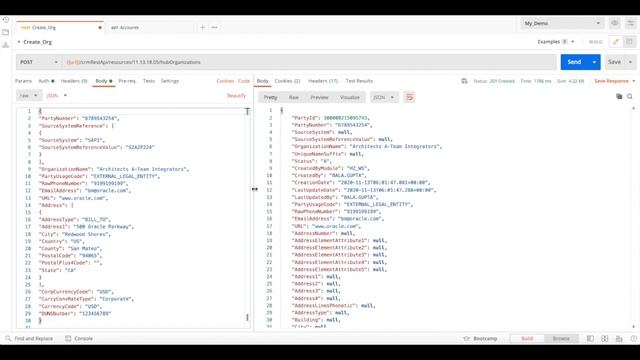Viewport: 640px width, 360px height.
Task: Open the tab options ellipsis menu
Action: tap(214, 27)
